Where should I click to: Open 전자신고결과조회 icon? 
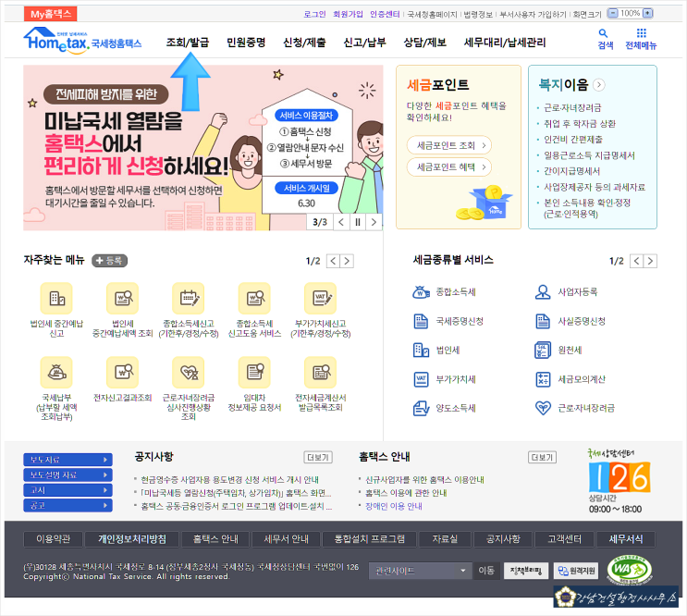(123, 373)
